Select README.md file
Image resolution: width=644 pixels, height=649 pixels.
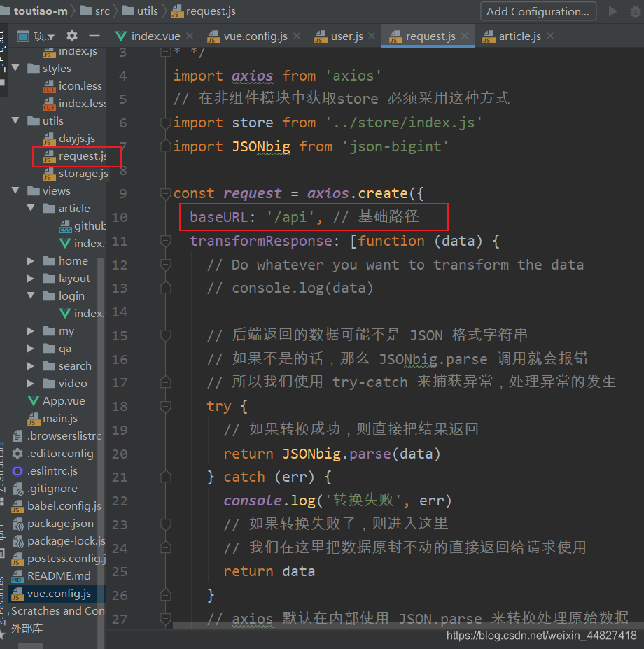(51, 575)
